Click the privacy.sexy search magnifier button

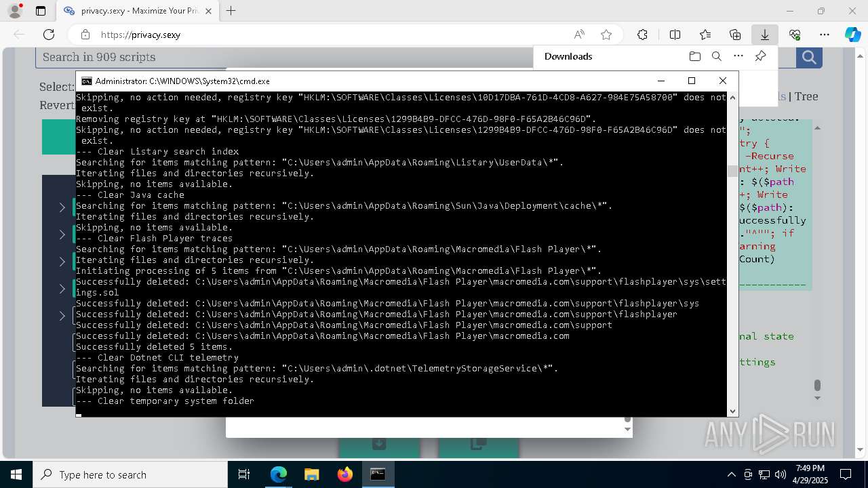809,57
